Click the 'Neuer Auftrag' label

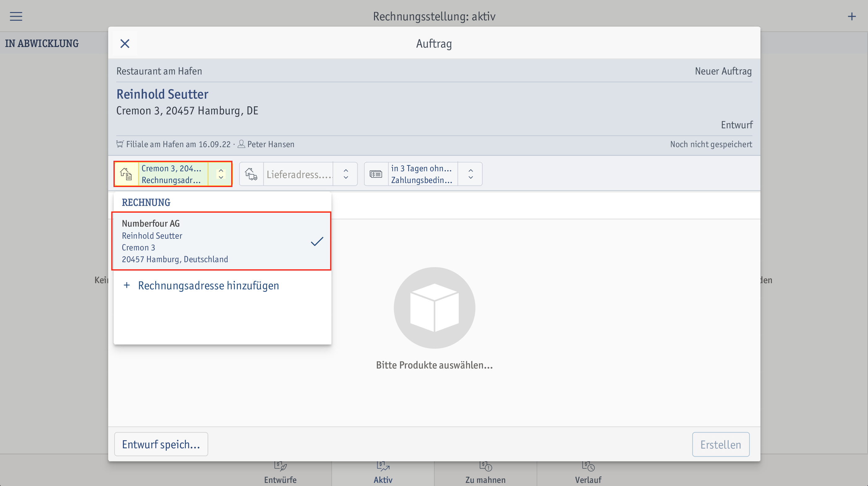pos(723,71)
